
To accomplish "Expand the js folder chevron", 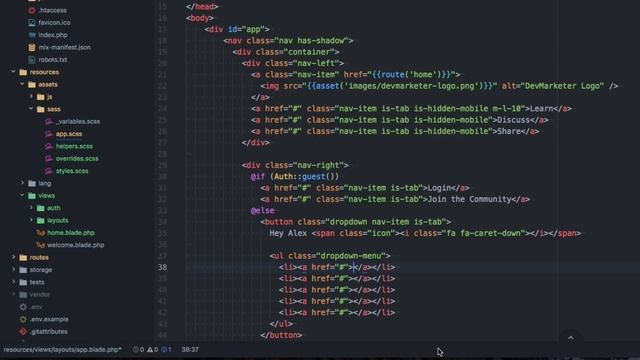I will click(31, 97).
